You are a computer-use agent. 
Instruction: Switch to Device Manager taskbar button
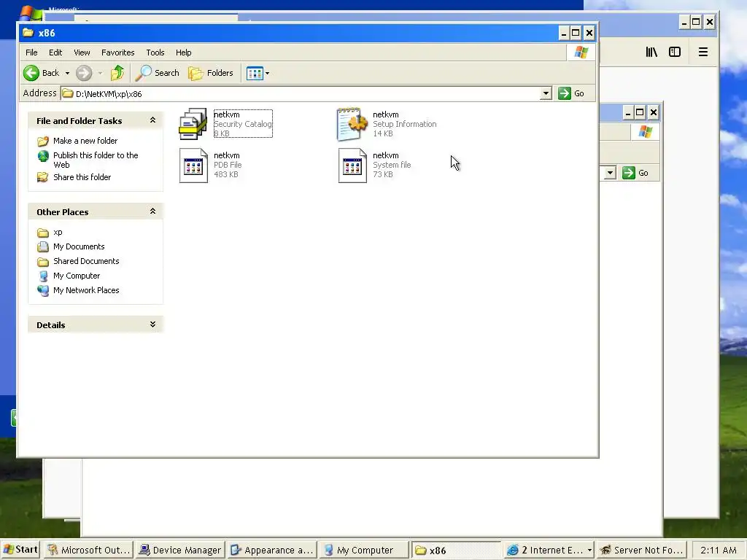(x=181, y=550)
